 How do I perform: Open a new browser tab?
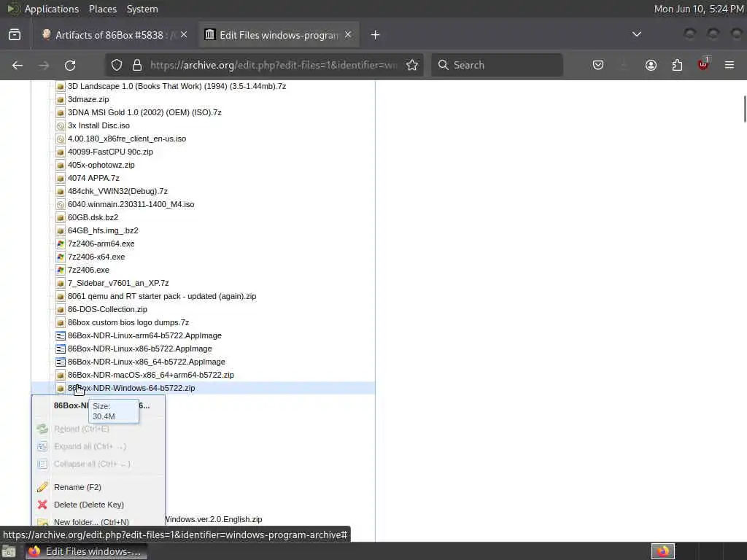click(376, 35)
